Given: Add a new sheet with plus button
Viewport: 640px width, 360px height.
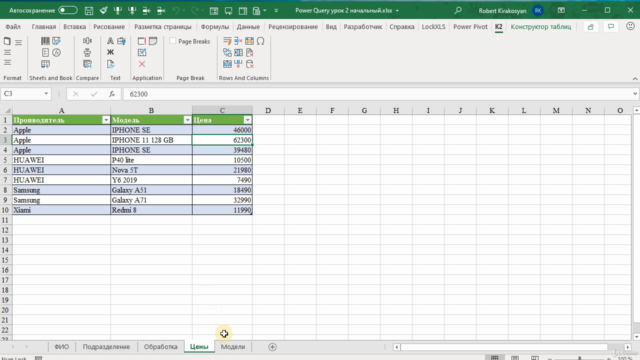Looking at the screenshot, I should 272,347.
